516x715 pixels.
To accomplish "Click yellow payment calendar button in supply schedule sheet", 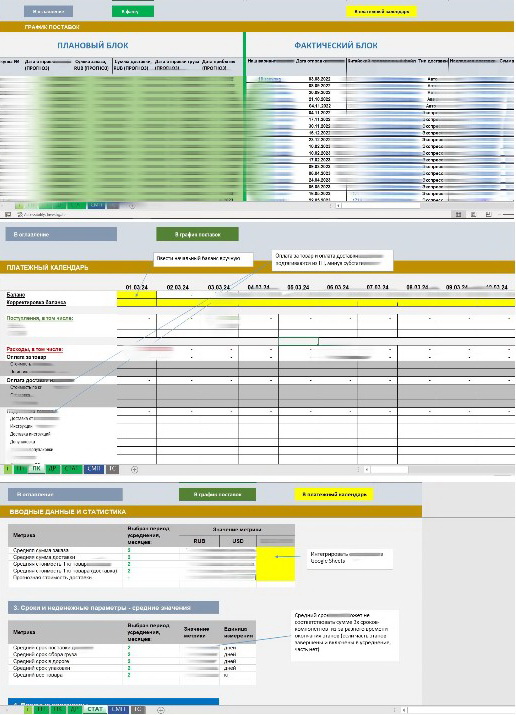I will [382, 11].
